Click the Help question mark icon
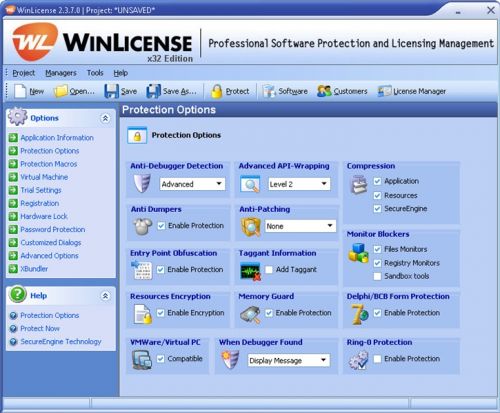 [x=18, y=294]
